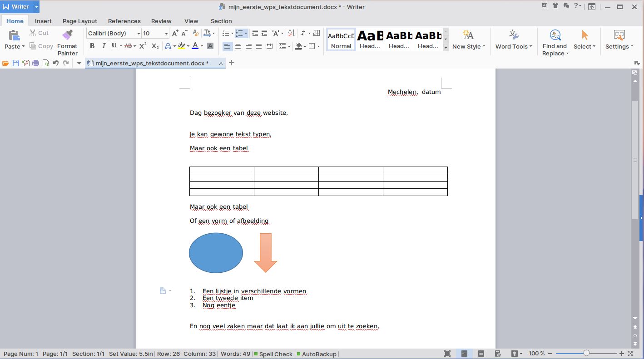Click the Find and Replace icon

(555, 35)
